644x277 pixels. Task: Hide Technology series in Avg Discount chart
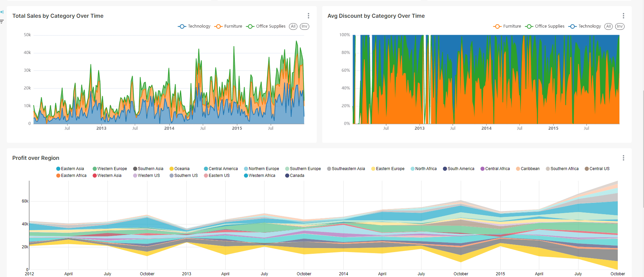(x=585, y=26)
